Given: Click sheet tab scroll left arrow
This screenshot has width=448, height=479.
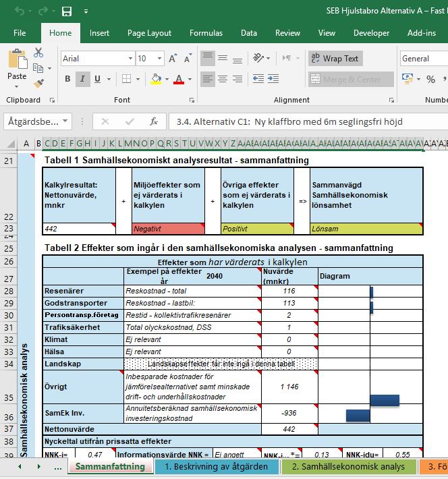Looking at the screenshot, I should tap(20, 466).
